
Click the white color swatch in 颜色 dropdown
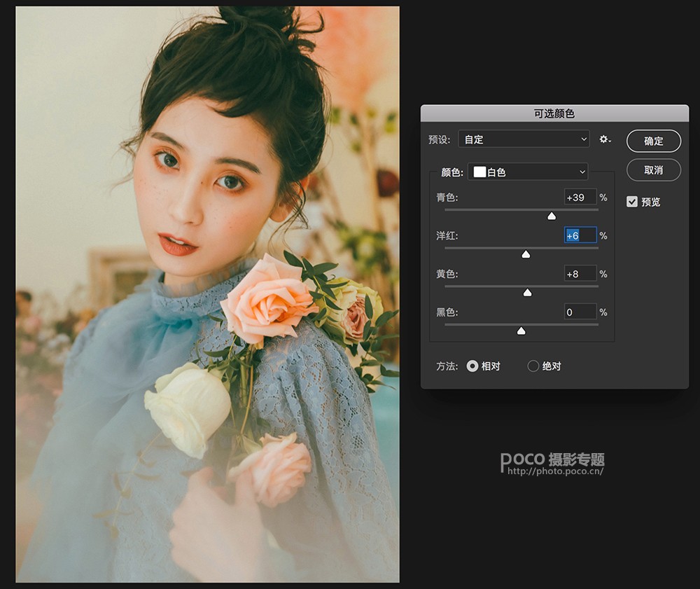point(479,172)
